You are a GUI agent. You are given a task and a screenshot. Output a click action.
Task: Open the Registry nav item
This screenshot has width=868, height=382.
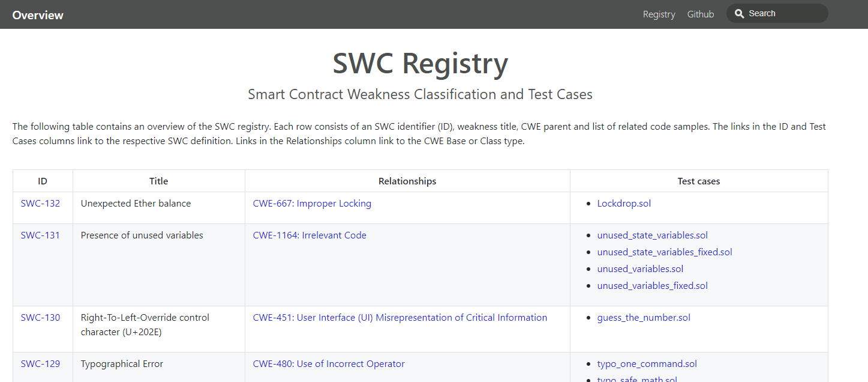pos(659,14)
